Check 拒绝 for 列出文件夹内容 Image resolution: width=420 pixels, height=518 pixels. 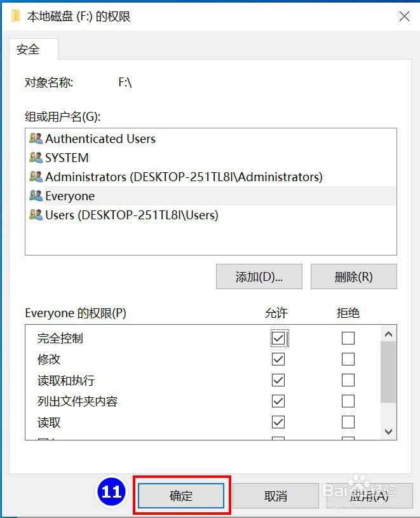point(347,400)
